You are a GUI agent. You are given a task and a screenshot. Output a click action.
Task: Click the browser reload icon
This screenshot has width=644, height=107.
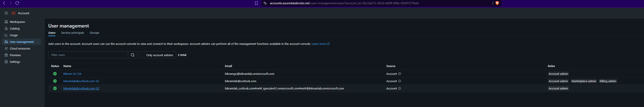[17, 3]
